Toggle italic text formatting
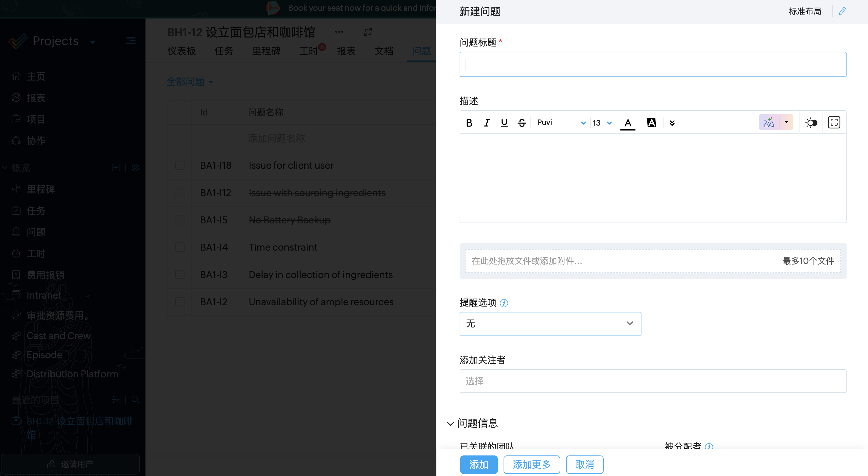 click(486, 123)
